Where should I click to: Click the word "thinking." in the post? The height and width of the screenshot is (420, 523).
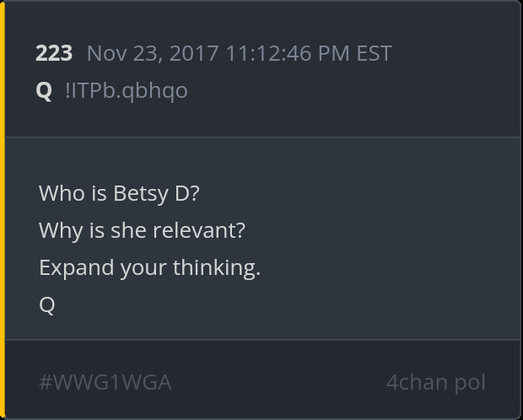click(x=217, y=267)
